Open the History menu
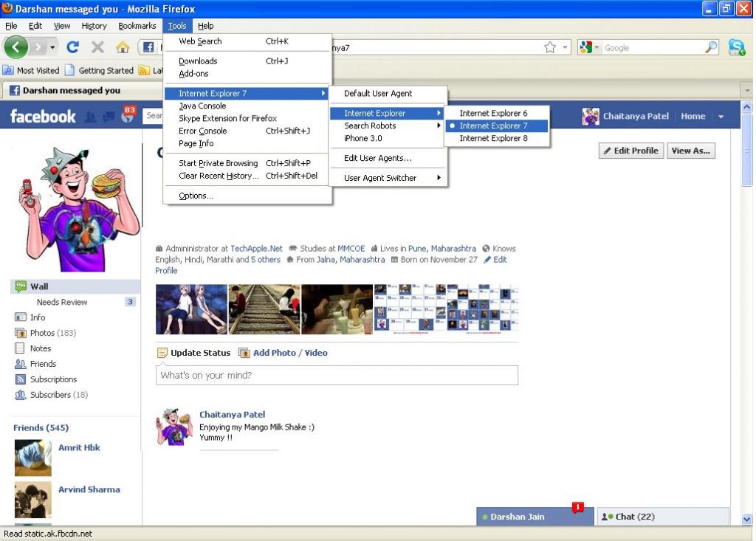 [x=94, y=26]
